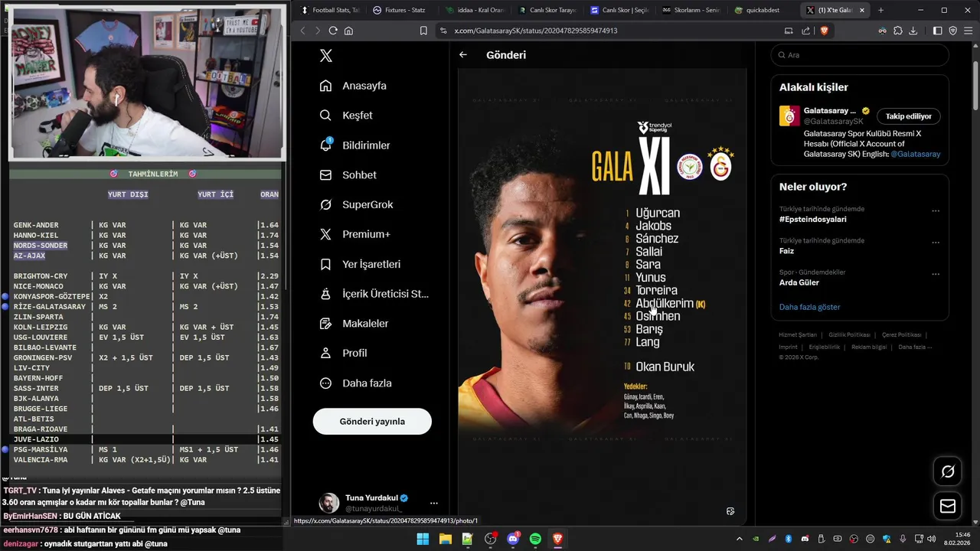The width and height of the screenshot is (980, 551).
Task: Open Arda Güler trending topic
Action: point(800,282)
